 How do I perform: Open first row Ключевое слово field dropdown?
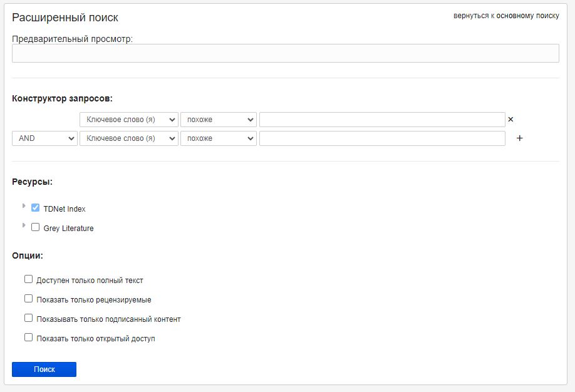(129, 120)
